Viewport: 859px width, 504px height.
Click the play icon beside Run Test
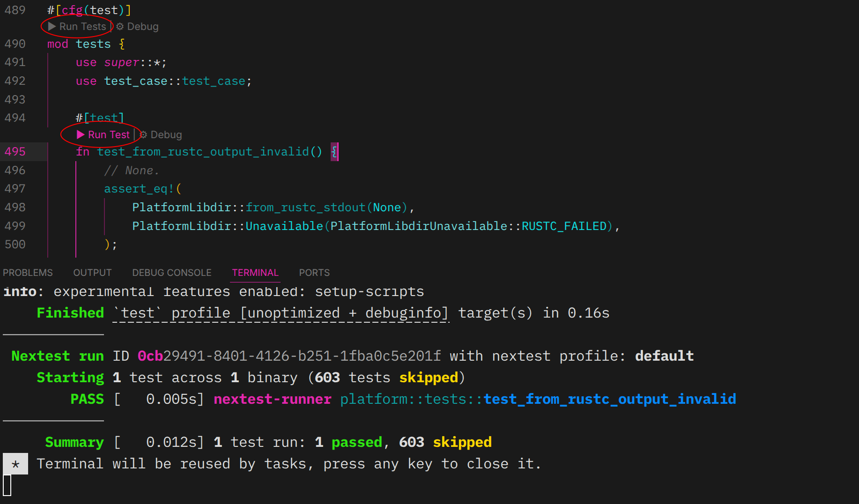pyautogui.click(x=80, y=134)
